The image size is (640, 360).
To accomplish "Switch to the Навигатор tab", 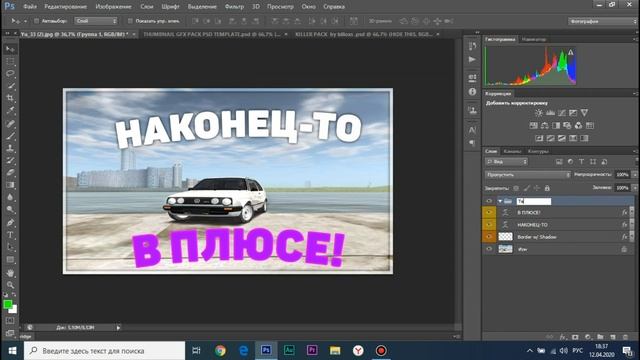I will pyautogui.click(x=534, y=40).
